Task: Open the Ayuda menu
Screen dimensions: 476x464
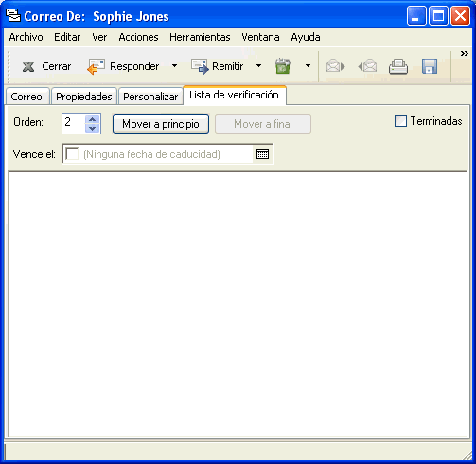Action: (306, 37)
